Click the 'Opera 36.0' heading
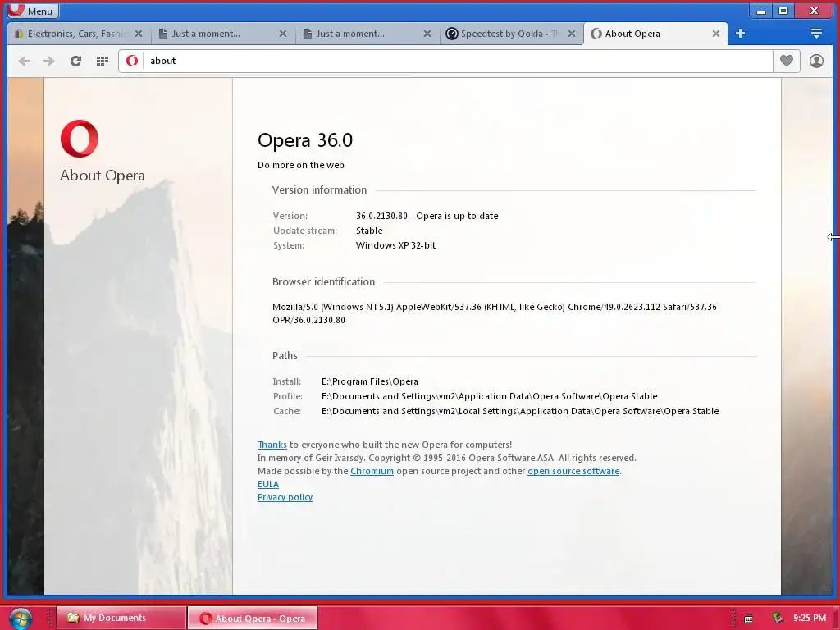The height and width of the screenshot is (630, 840). [305, 140]
